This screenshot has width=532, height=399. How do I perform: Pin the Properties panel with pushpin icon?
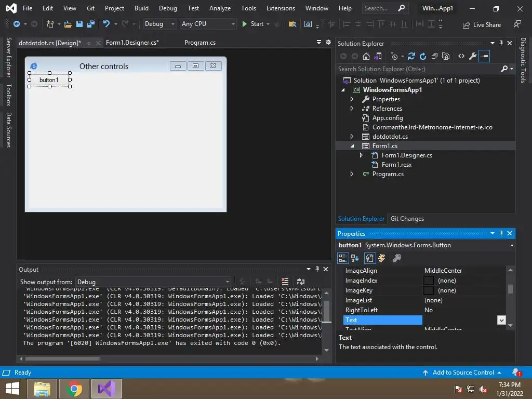click(x=501, y=233)
